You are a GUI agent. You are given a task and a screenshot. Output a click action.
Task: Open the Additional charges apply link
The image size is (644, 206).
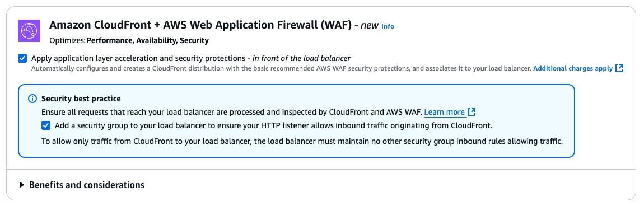572,68
